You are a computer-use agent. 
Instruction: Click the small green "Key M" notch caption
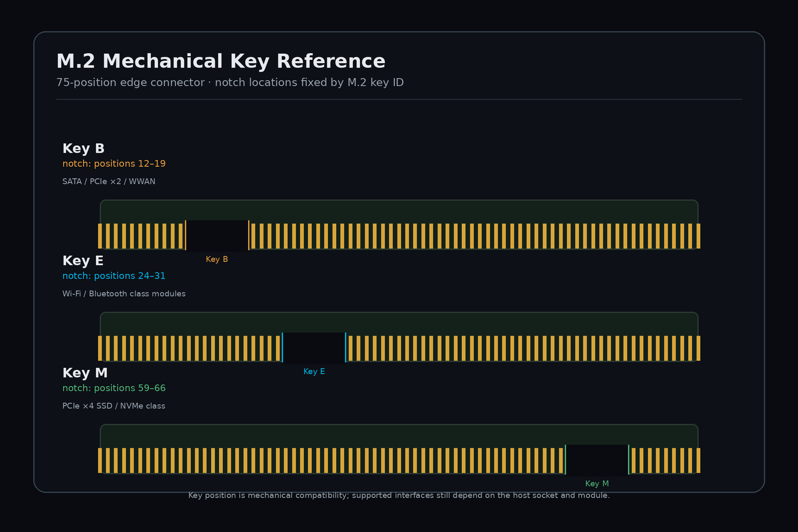597,484
